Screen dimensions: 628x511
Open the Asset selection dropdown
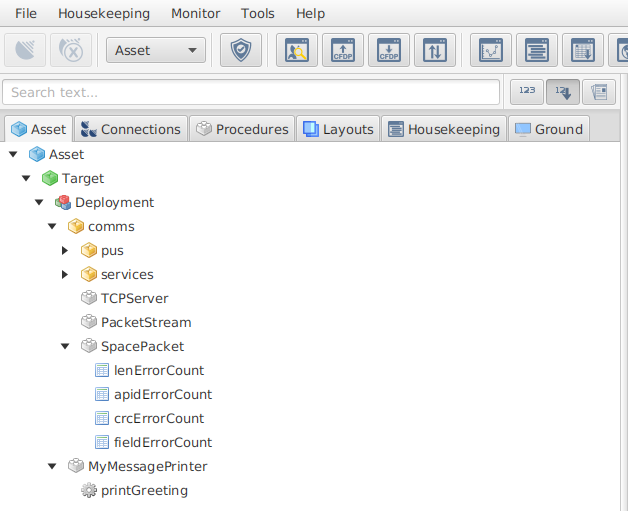pyautogui.click(x=156, y=50)
